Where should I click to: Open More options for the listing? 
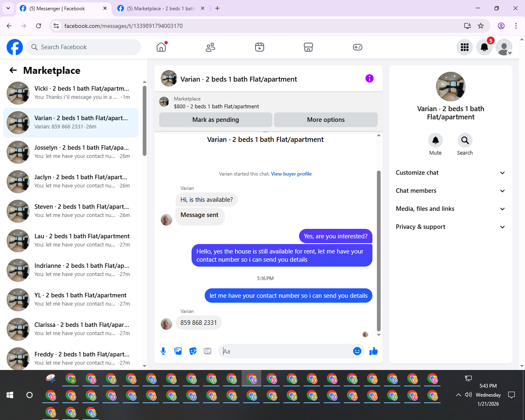point(326,120)
